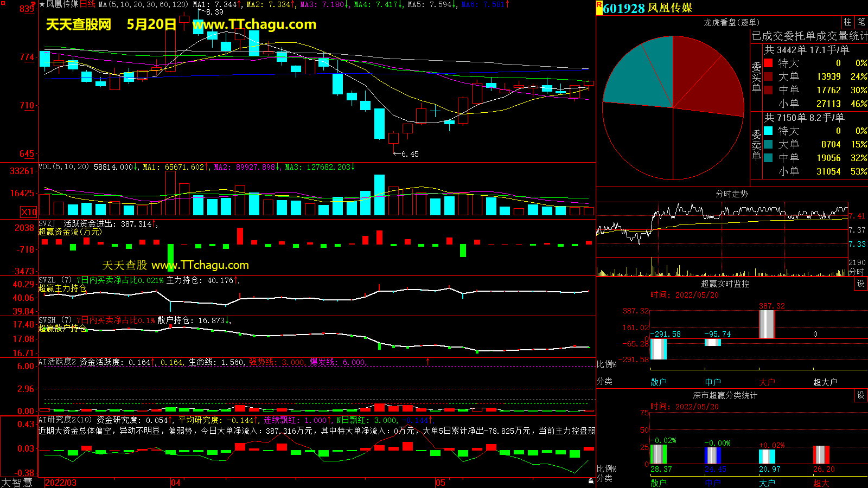Screen dimensions: 868x488
Task: Click the 2022/03 date marker on timeline
Action: tap(60, 483)
